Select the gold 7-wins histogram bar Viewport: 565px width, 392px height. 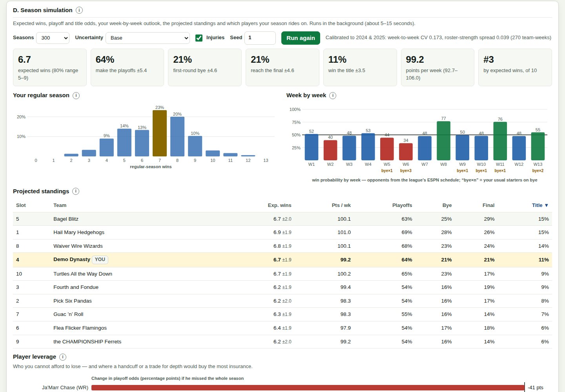(x=160, y=133)
